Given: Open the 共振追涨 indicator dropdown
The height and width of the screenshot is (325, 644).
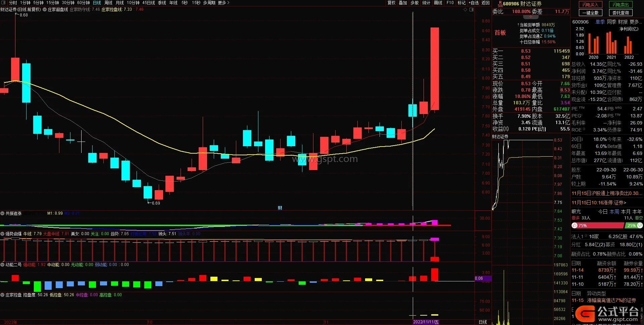Looking at the screenshot, I should (x=3, y=213).
